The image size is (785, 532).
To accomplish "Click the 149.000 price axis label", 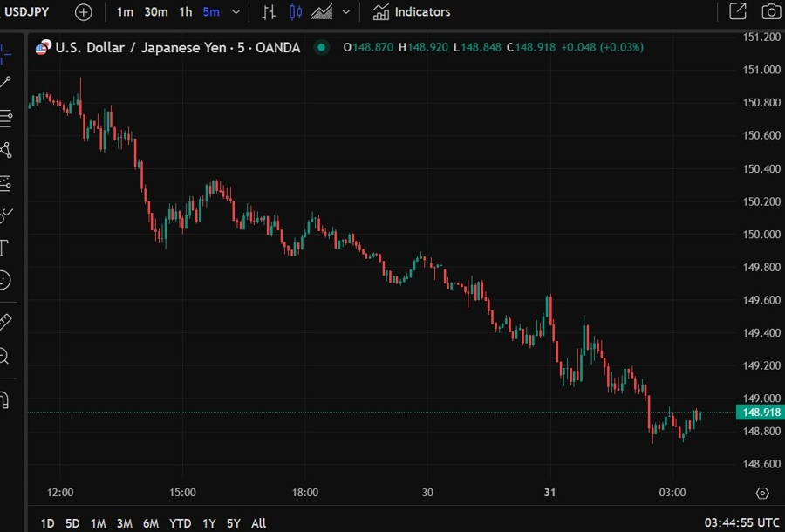I will (761, 399).
